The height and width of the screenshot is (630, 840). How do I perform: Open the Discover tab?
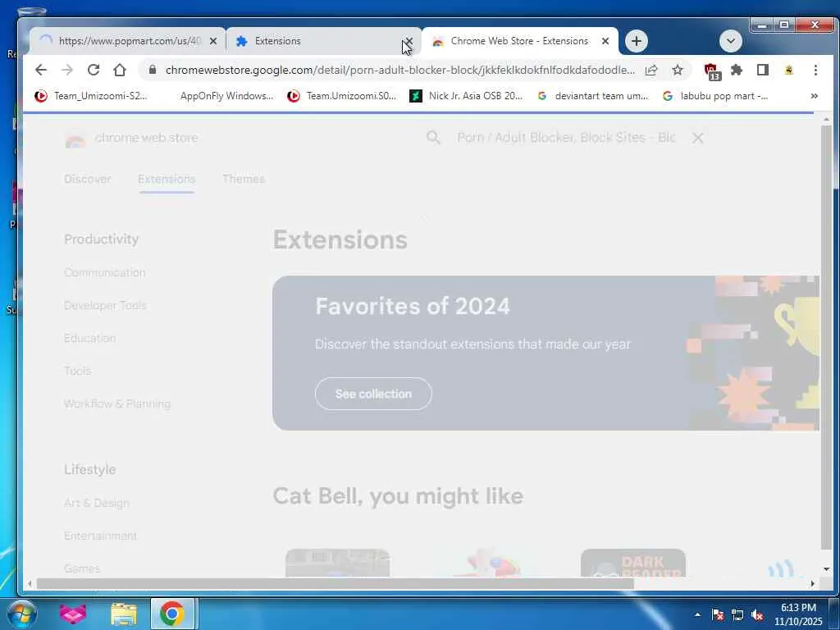click(87, 179)
